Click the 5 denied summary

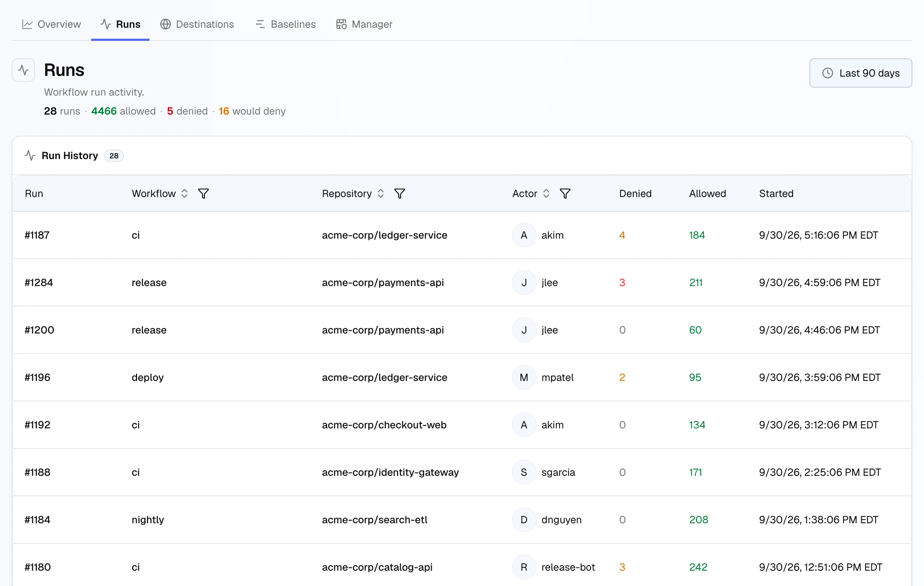pos(187,111)
